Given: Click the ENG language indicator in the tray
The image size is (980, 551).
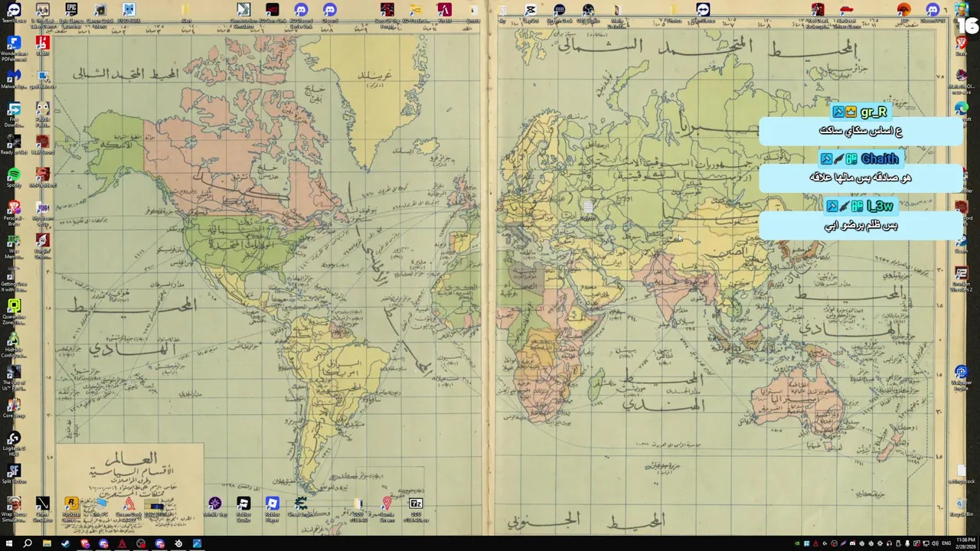Looking at the screenshot, I should coord(946,543).
